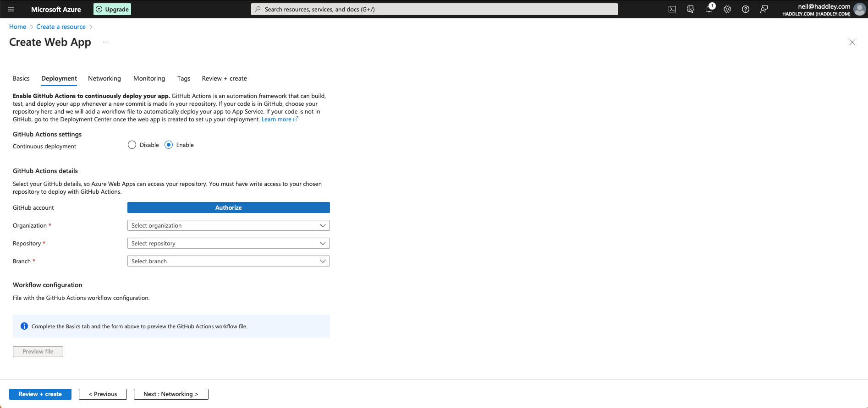This screenshot has width=868, height=408.
Task: Open the Feedback icon
Action: click(764, 9)
